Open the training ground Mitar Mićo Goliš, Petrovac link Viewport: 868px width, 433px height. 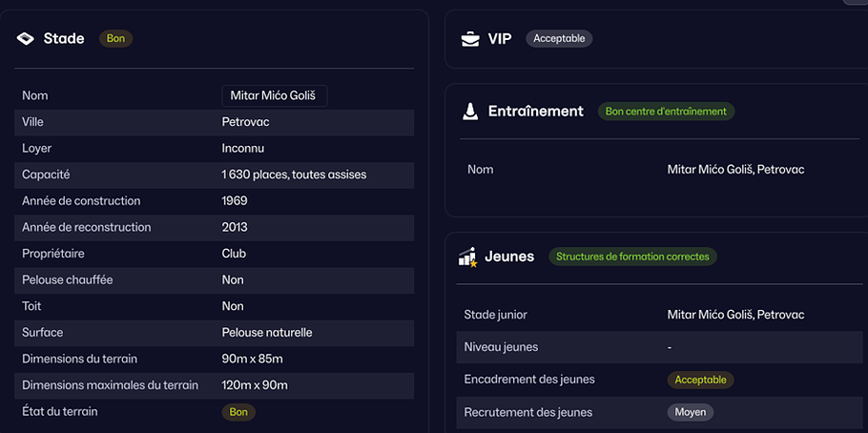coord(735,170)
